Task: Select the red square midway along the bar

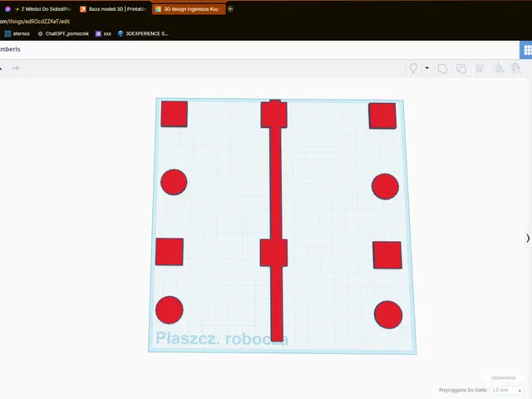Action: click(273, 253)
